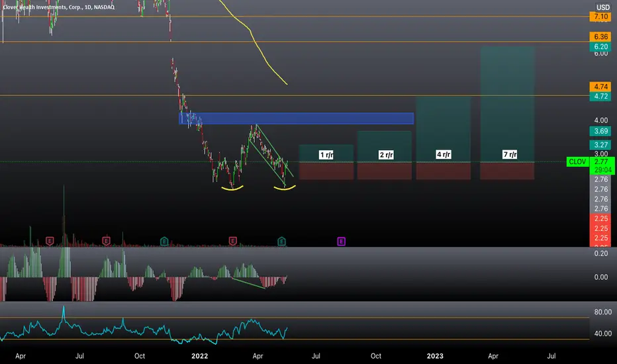This screenshot has width=617, height=364.
Task: Click the 2022 label on time axis
Action: click(199, 356)
